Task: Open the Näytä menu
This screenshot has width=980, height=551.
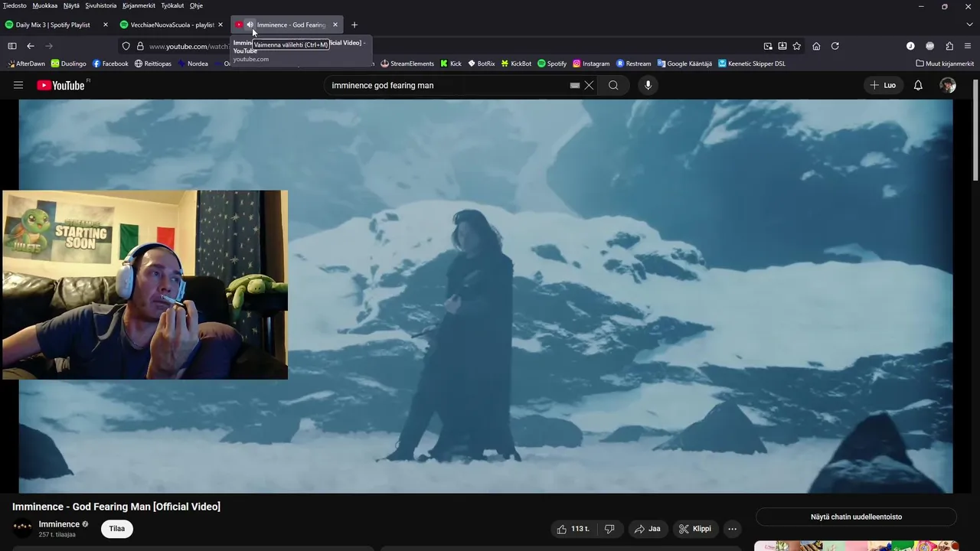Action: coord(71,5)
